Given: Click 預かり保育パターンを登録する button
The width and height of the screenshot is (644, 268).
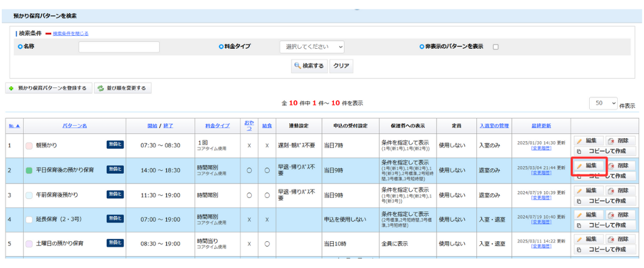Looking at the screenshot, I should click(x=48, y=88).
